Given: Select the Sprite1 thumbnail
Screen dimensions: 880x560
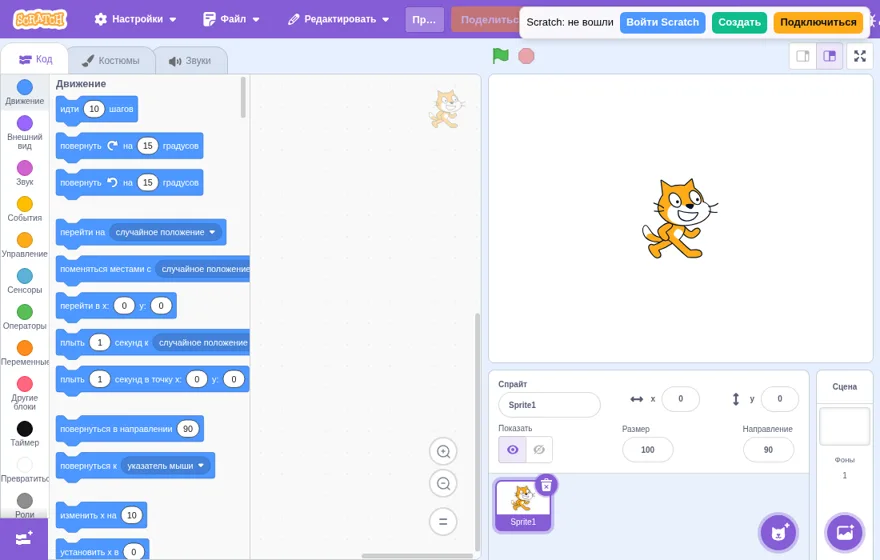Looking at the screenshot, I should pyautogui.click(x=522, y=506).
